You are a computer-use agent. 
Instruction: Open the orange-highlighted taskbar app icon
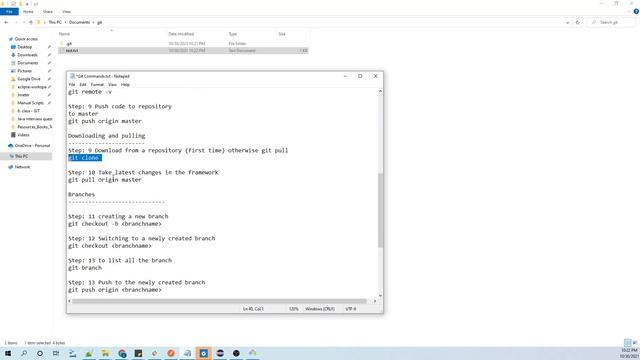coord(204,353)
